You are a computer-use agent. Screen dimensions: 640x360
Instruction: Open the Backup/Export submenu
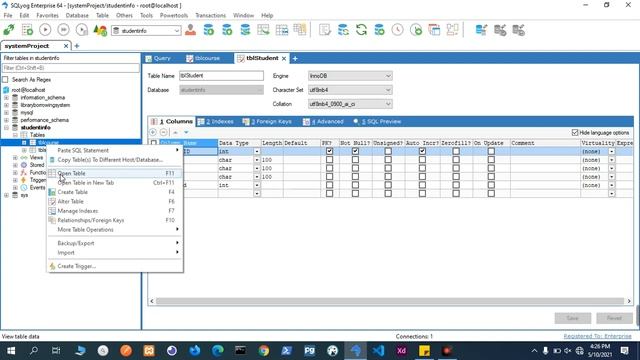[115, 243]
